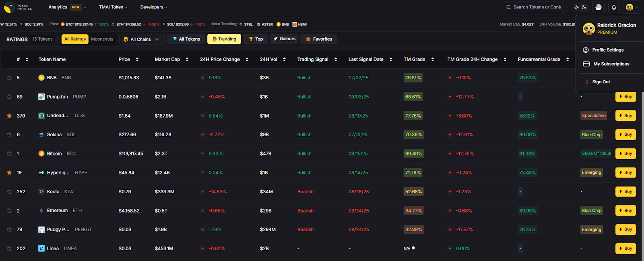The image size is (644, 261).
Task: Click the N/A info dot for Linea
Action: pyautogui.click(x=413, y=248)
